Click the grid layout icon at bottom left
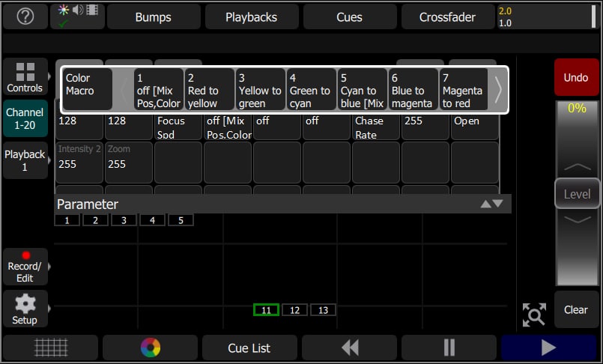The height and width of the screenshot is (364, 603). pos(51,348)
